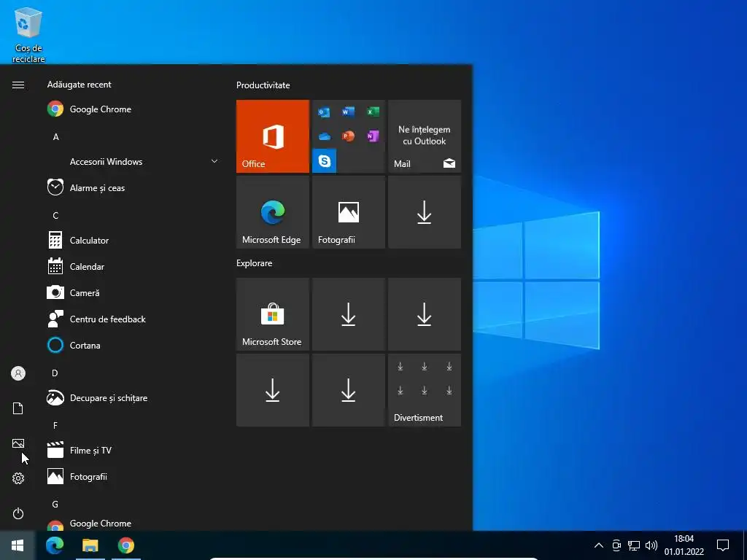Open the network status tray icon

click(x=634, y=545)
